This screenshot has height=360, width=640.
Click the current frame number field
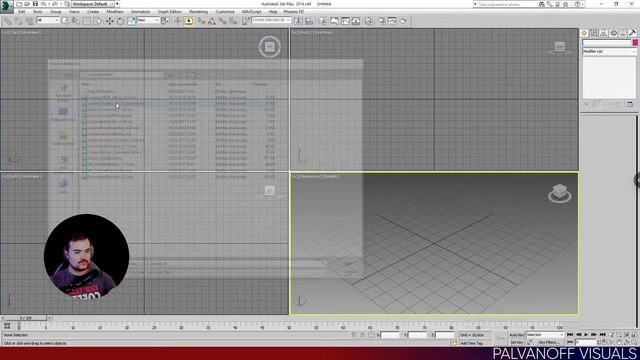click(x=586, y=342)
